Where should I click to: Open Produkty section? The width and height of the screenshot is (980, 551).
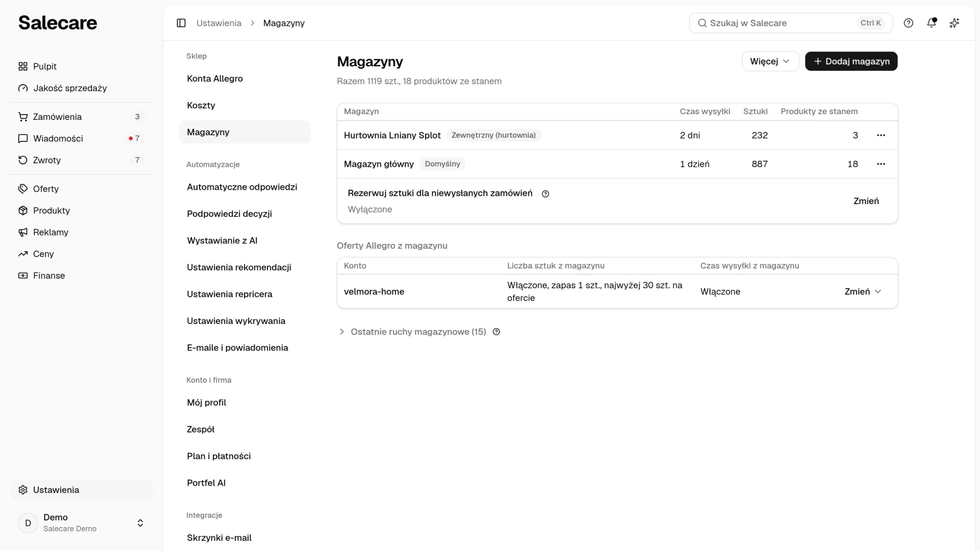tap(82, 211)
